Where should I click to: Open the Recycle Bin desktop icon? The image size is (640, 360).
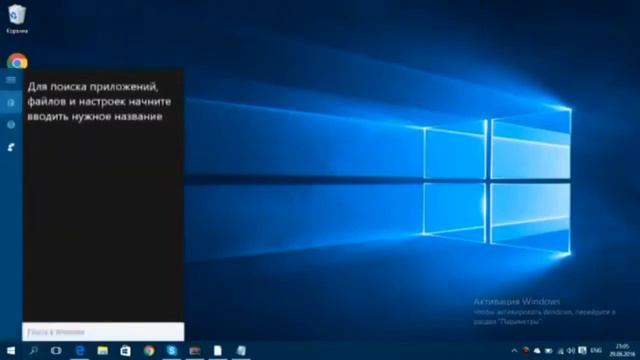click(x=17, y=19)
